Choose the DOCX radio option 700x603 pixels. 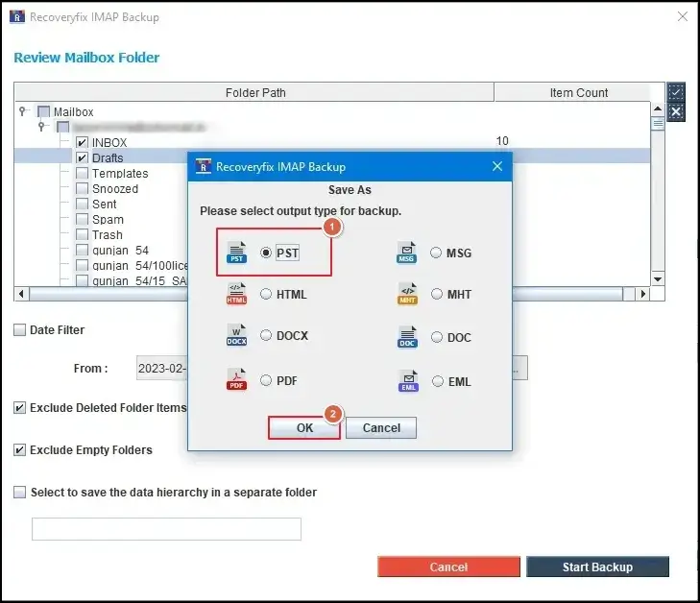(266, 335)
